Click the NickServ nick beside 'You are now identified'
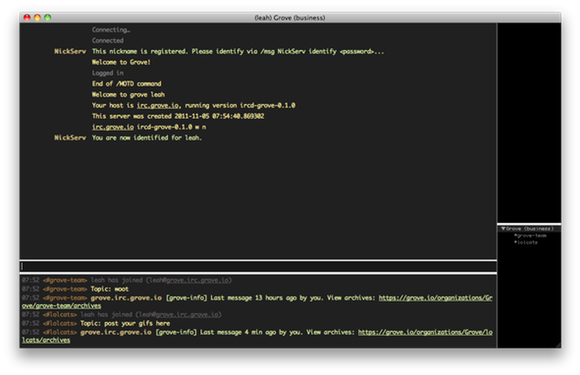The width and height of the screenshot is (580, 375). (x=70, y=138)
